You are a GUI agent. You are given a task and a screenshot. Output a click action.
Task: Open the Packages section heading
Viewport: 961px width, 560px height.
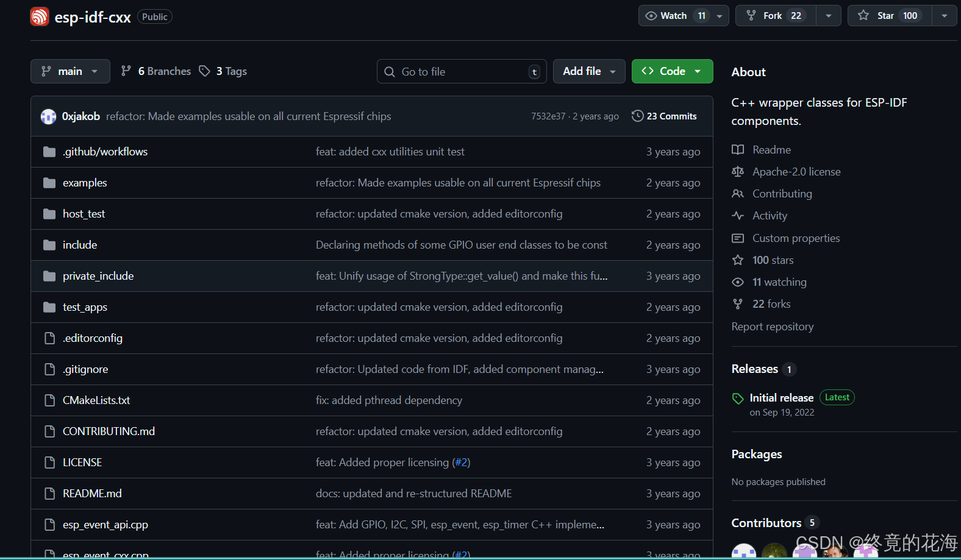[757, 454]
